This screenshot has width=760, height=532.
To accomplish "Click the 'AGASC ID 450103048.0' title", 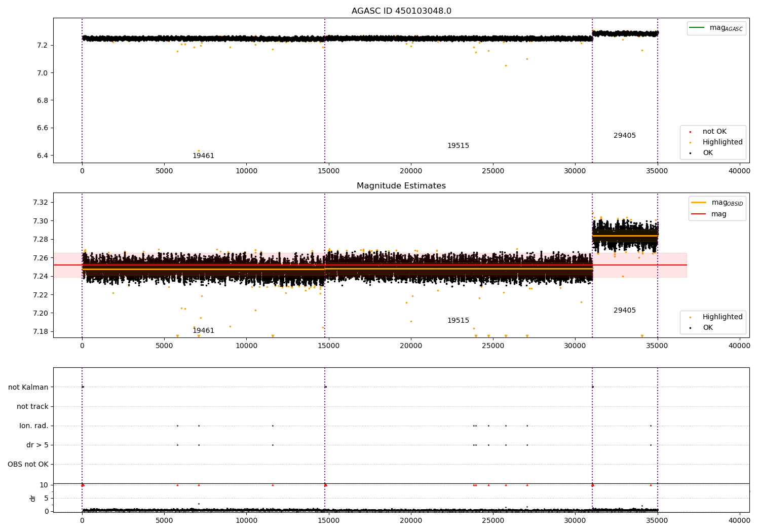I will (x=401, y=11).
